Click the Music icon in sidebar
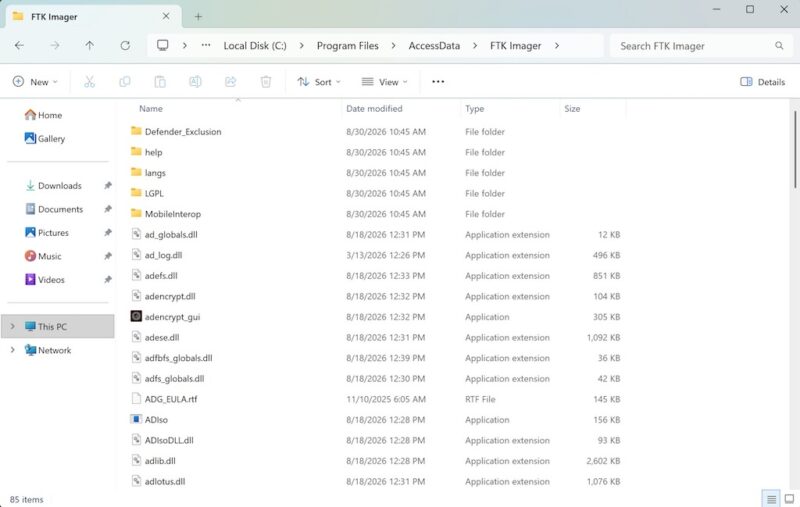Viewport: 800px width, 507px height. pyautogui.click(x=31, y=256)
